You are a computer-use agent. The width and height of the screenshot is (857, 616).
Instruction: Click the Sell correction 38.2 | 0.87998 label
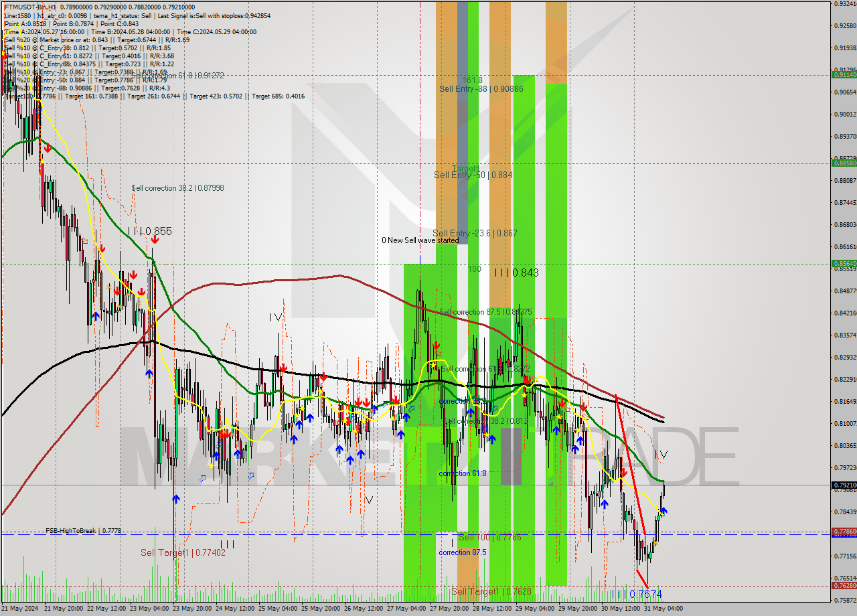[177, 188]
